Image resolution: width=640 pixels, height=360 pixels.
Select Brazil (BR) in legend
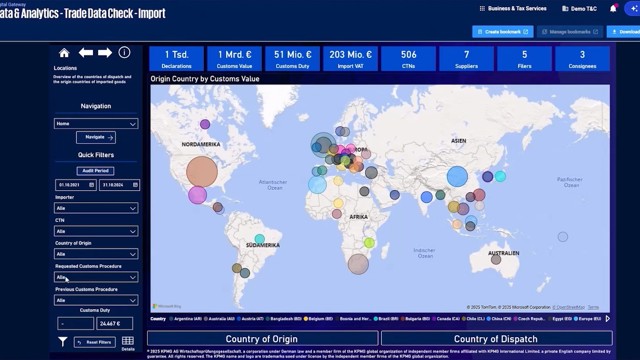(x=386, y=319)
